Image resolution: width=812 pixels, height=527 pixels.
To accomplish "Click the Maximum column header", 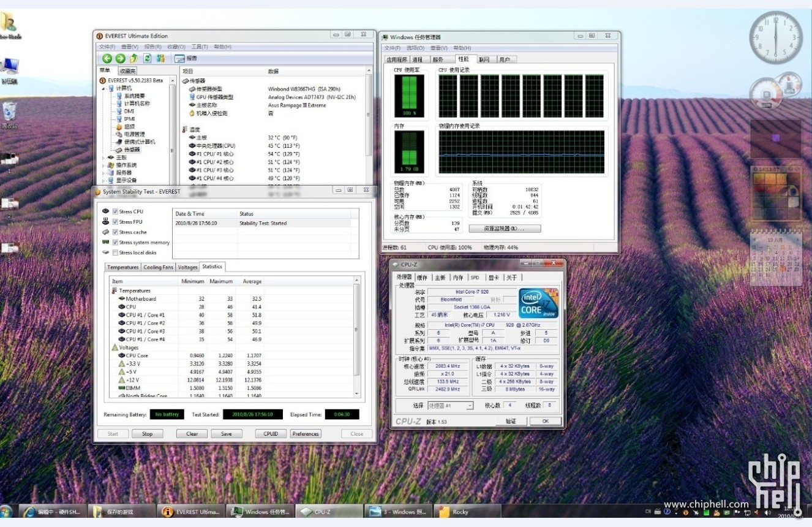I will [x=222, y=281].
